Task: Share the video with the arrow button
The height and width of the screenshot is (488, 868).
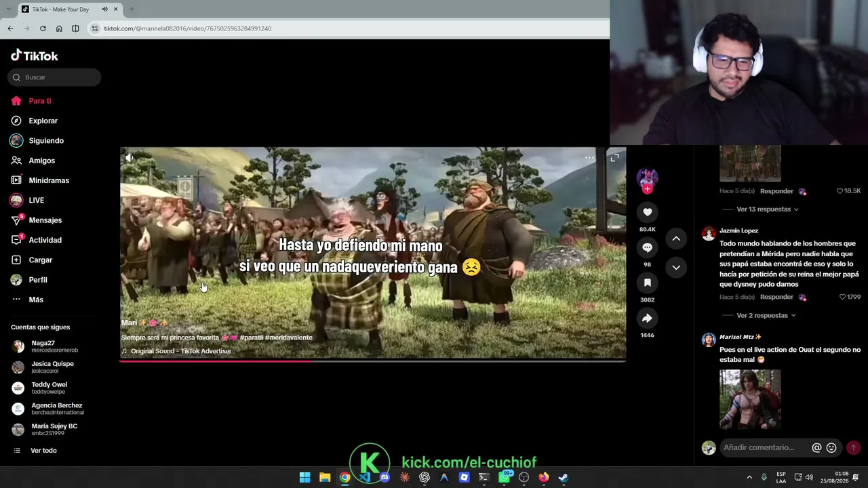Action: pos(647,318)
